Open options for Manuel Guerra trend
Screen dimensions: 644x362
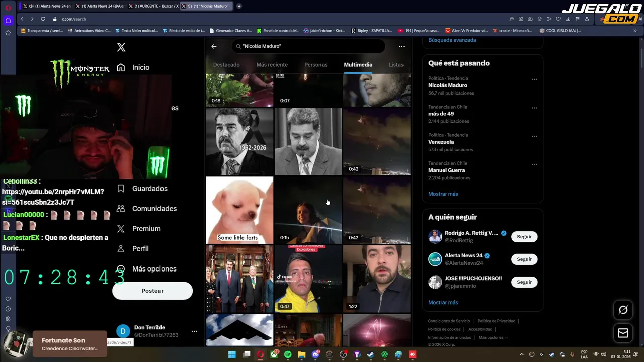coord(534,164)
